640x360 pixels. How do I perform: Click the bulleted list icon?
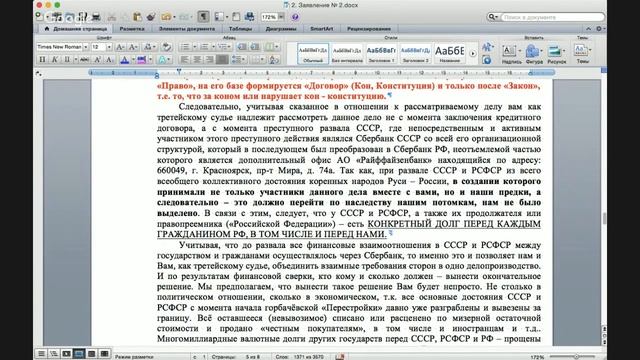point(184,47)
